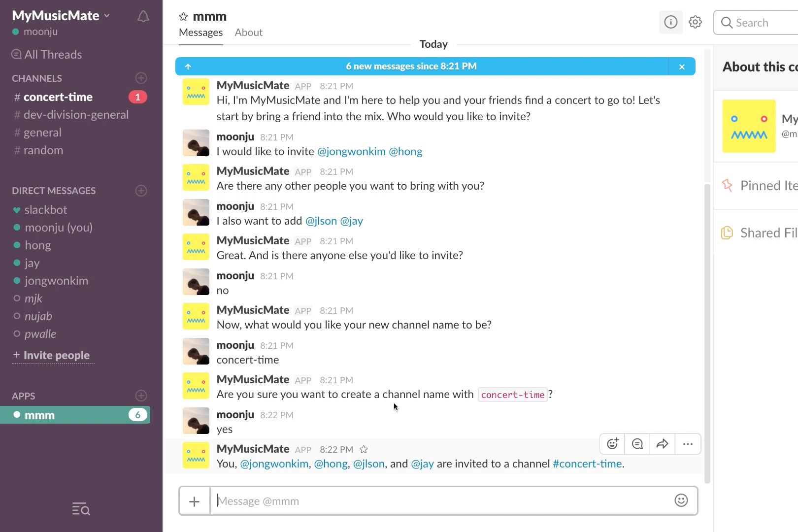The height and width of the screenshot is (532, 798).
Task: Click Pinned Items pin icon
Action: click(x=727, y=185)
